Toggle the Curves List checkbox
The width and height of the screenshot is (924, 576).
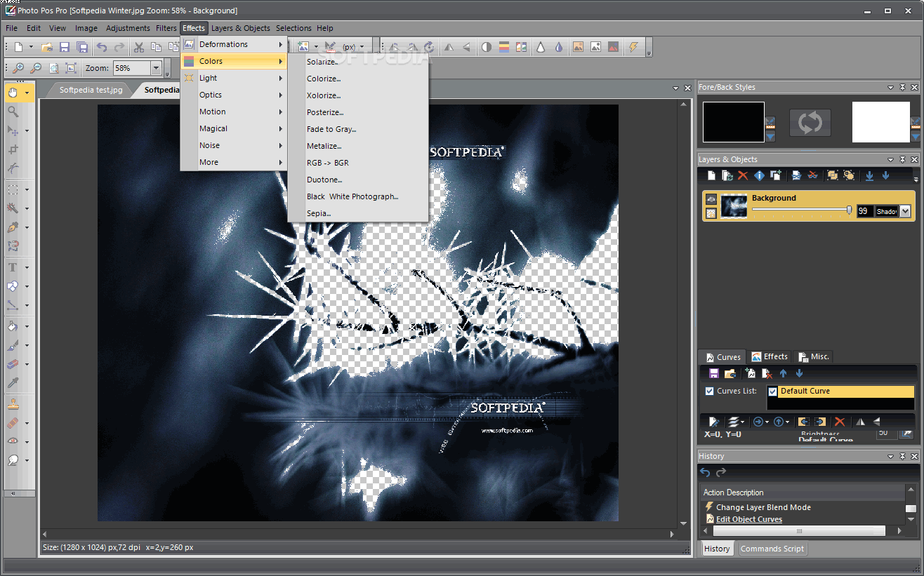[x=709, y=391]
